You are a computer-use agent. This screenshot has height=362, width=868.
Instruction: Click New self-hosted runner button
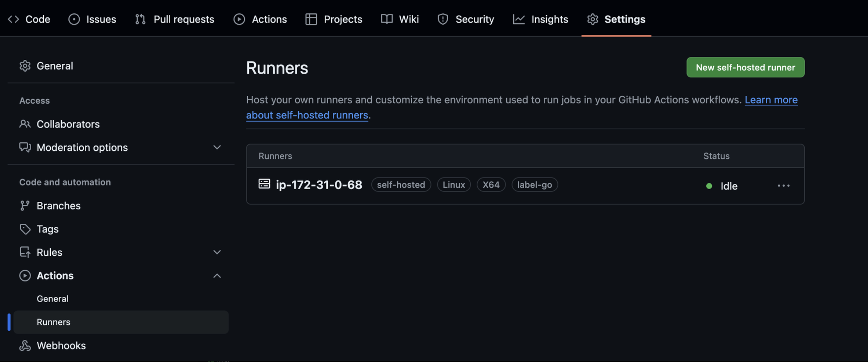[745, 67]
